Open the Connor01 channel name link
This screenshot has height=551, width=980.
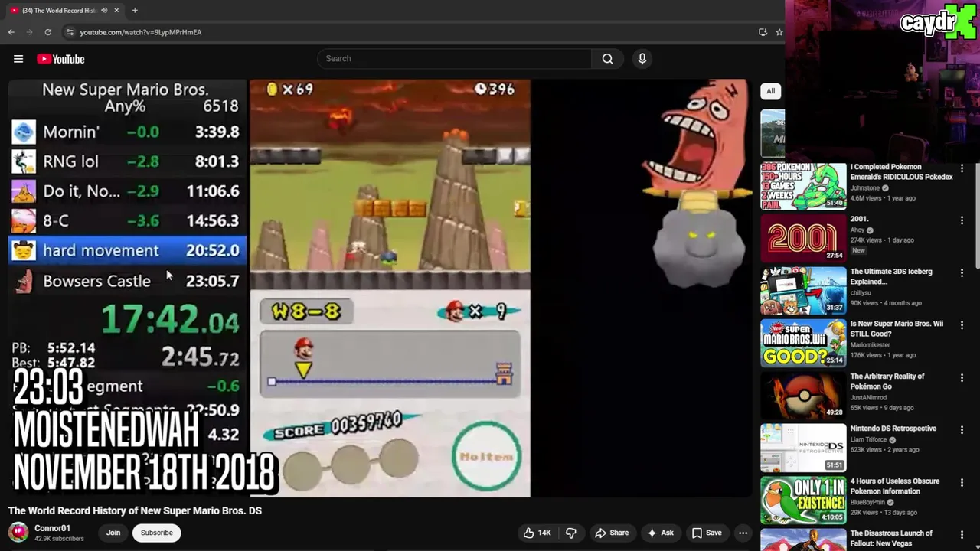pyautogui.click(x=52, y=528)
